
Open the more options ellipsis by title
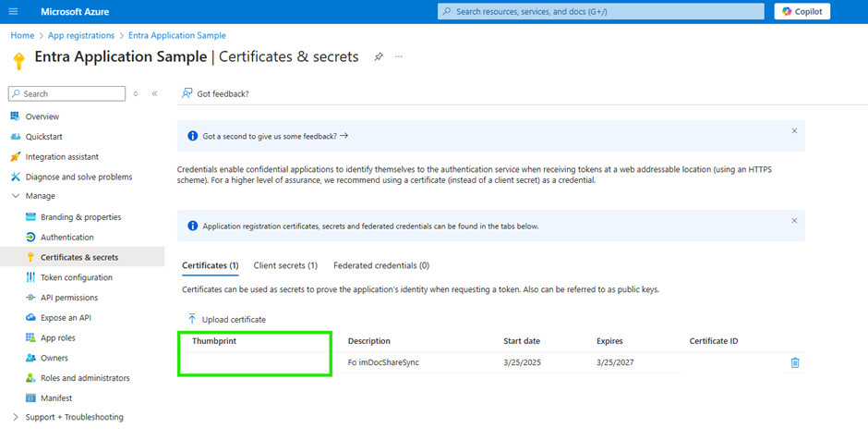click(x=399, y=56)
